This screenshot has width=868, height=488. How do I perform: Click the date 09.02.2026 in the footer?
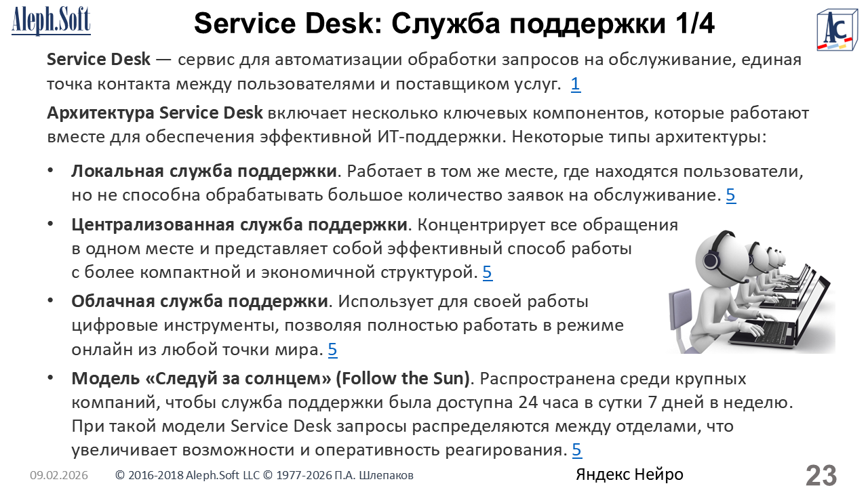pyautogui.click(x=59, y=476)
